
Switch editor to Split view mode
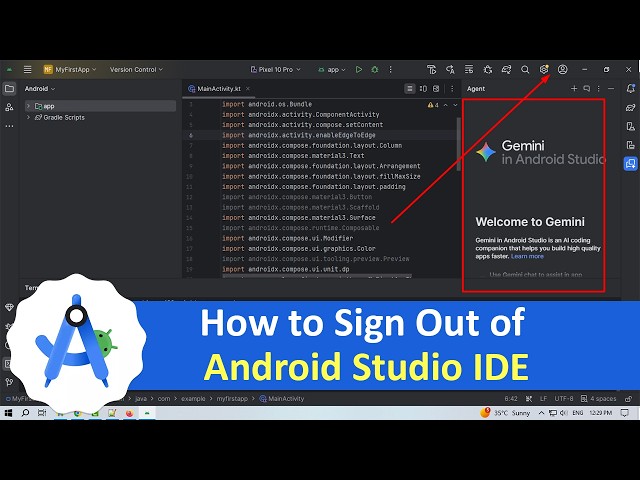423,89
